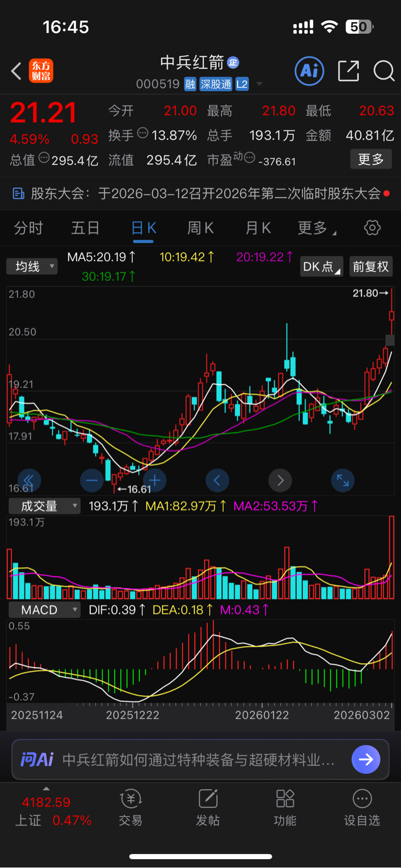Tap the DIF:0.39 MACD value
Viewport: 401px width, 868px height.
tap(117, 610)
